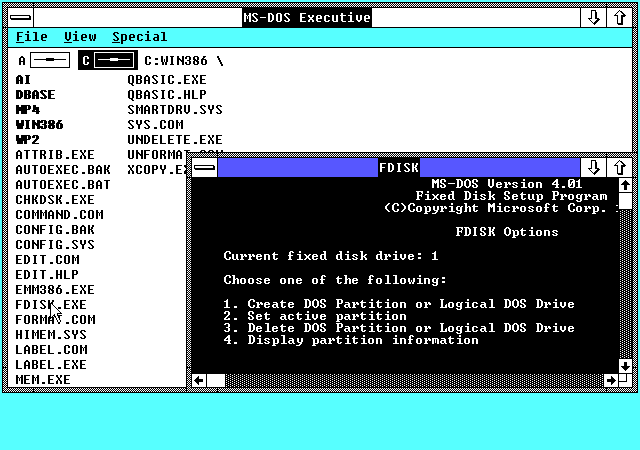Select LABEL.COM file

51,350
